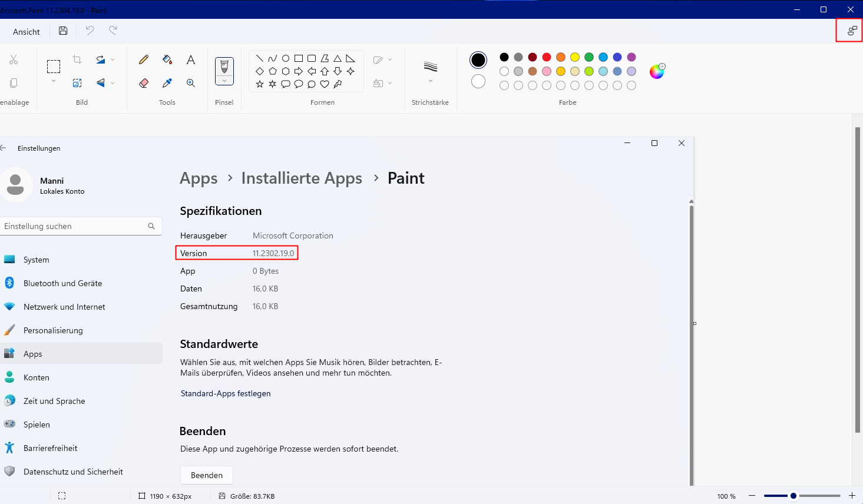Select the Magnifier zoom tool
The width and height of the screenshot is (863, 504).
(191, 83)
